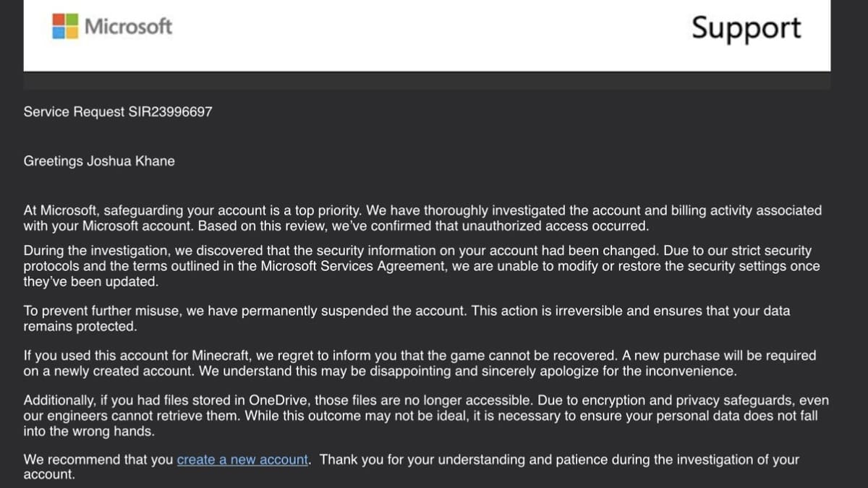Click the blank area of white header banner
Image resolution: width=868 pixels, height=488 pixels.
(x=434, y=35)
